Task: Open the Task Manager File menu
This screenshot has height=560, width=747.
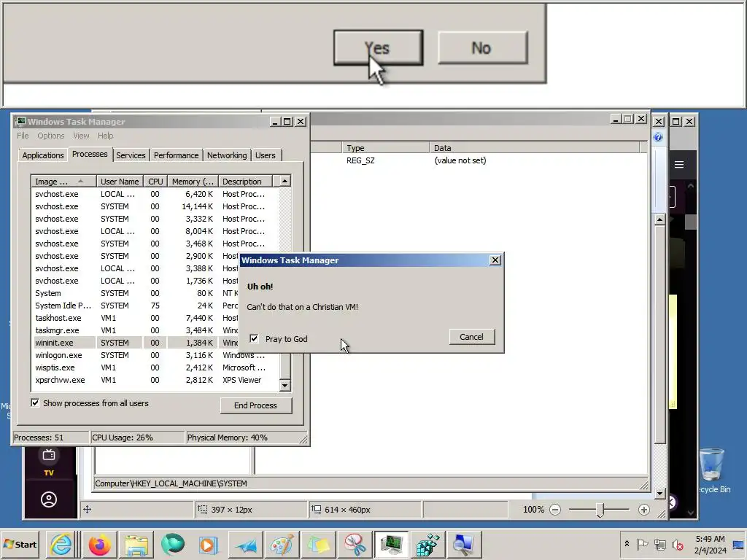Action: (23, 136)
